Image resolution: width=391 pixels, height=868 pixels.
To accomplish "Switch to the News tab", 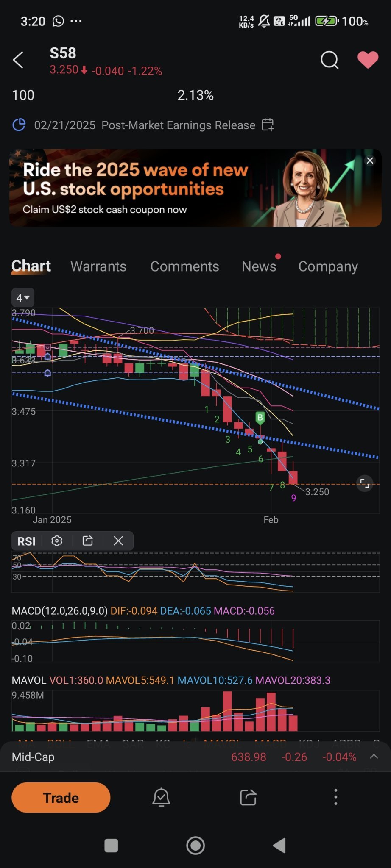I will tap(259, 266).
